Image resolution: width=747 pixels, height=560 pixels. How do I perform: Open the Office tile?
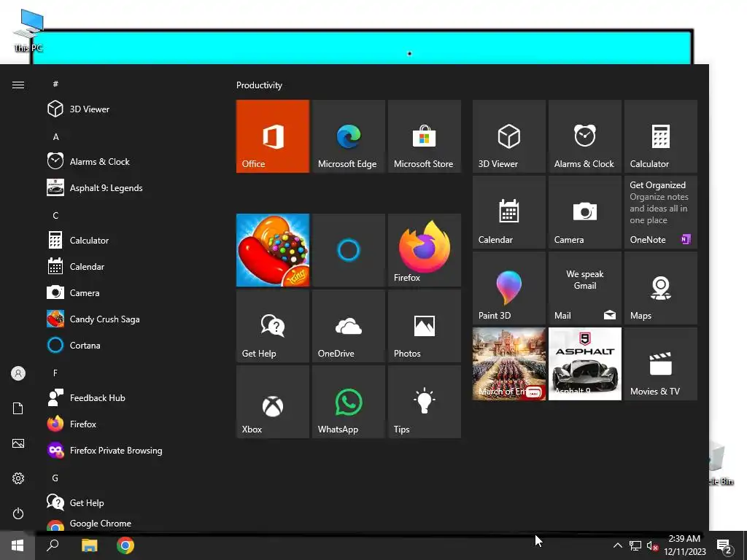273,136
